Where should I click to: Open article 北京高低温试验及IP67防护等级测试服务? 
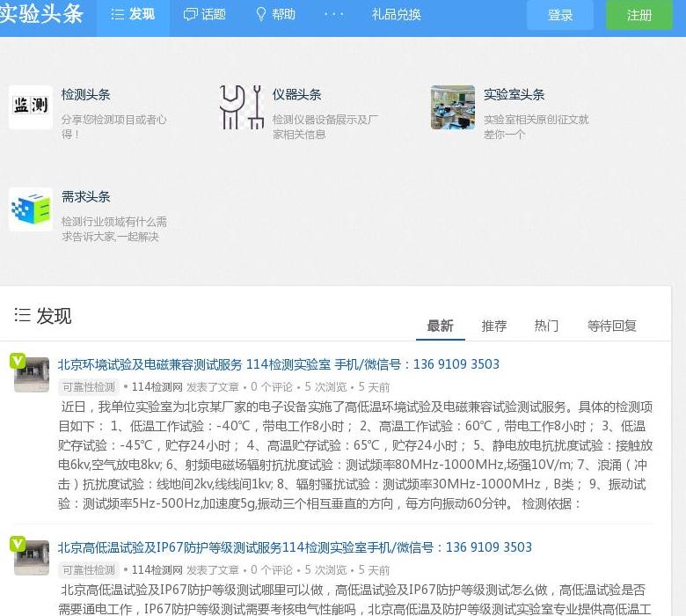pyautogui.click(x=295, y=547)
